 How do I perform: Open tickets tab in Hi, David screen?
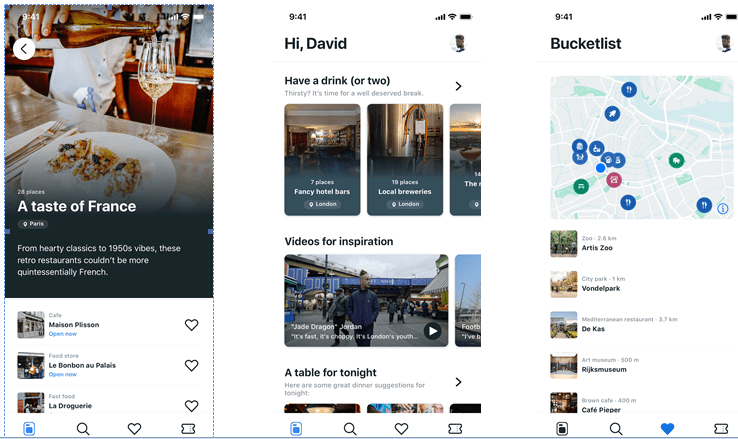(x=455, y=429)
